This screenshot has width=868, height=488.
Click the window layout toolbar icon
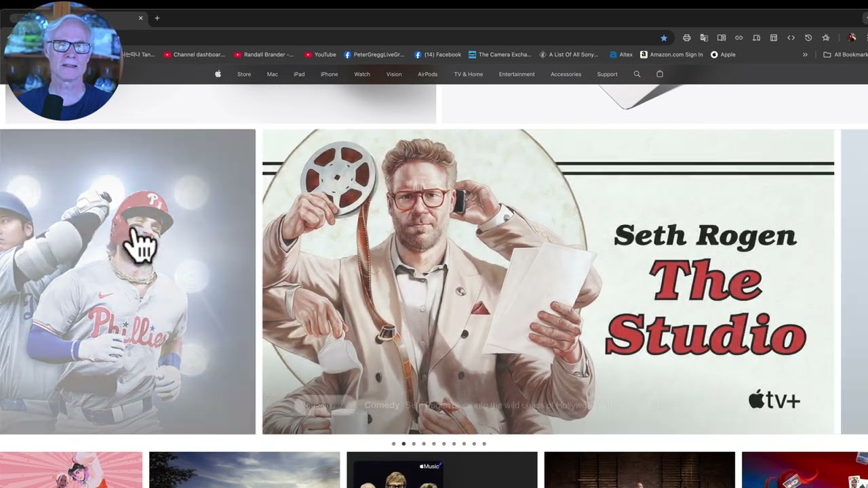point(774,38)
